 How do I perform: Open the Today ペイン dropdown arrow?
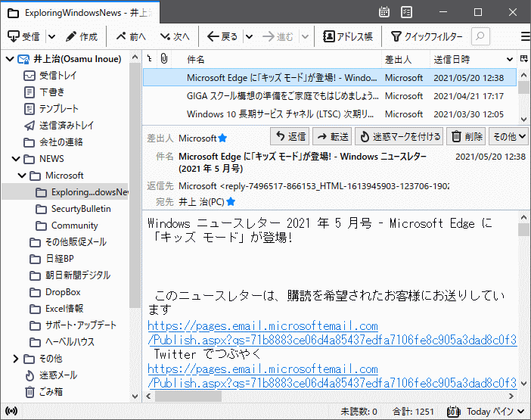tap(521, 411)
